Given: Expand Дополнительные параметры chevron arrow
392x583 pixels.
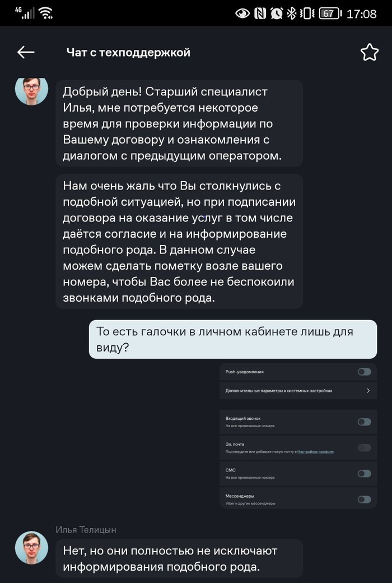Looking at the screenshot, I should 368,391.
